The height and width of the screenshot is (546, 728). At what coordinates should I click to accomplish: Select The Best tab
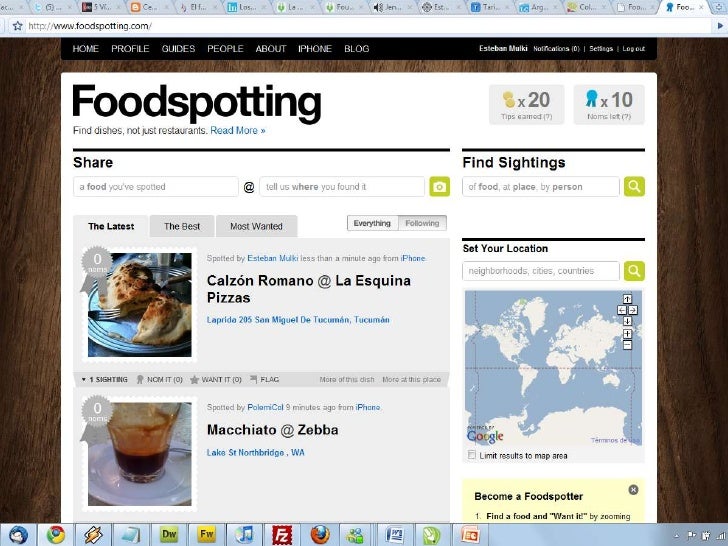click(x=182, y=227)
